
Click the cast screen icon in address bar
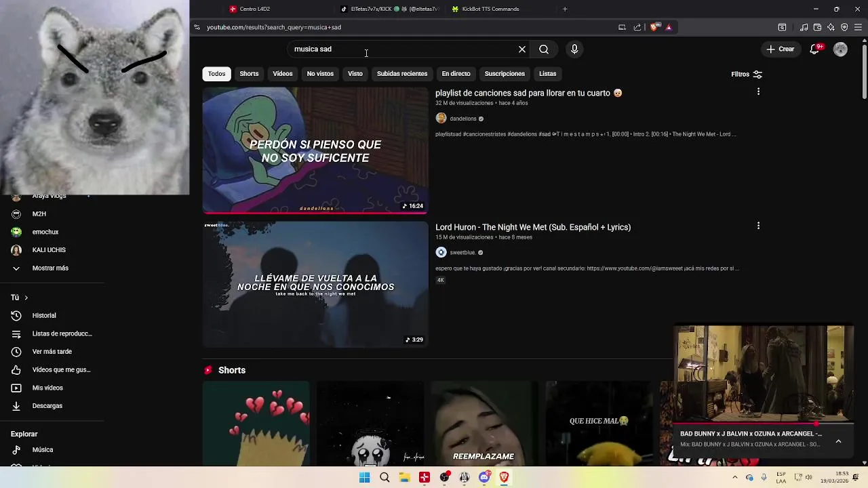click(x=622, y=27)
